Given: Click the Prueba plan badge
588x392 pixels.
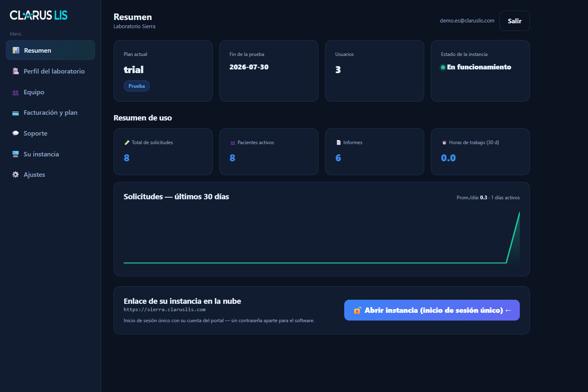Looking at the screenshot, I should [137, 86].
